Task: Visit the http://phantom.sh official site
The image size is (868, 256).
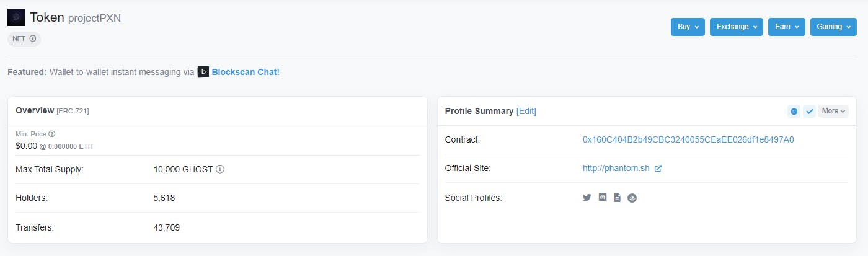Action: coord(616,169)
